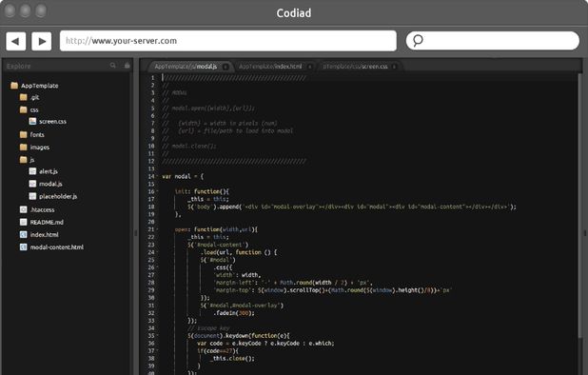Click line number 1 in gutter
This screenshot has height=375, width=588.
pos(152,78)
